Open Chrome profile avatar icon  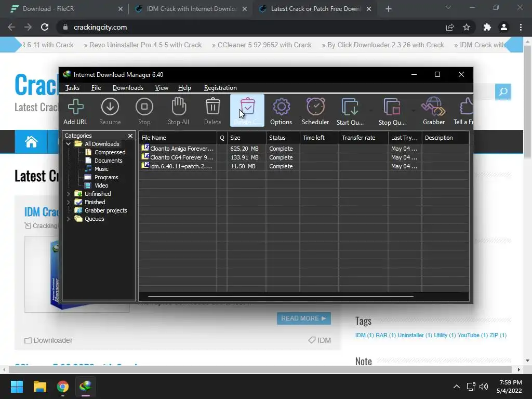[x=504, y=27]
